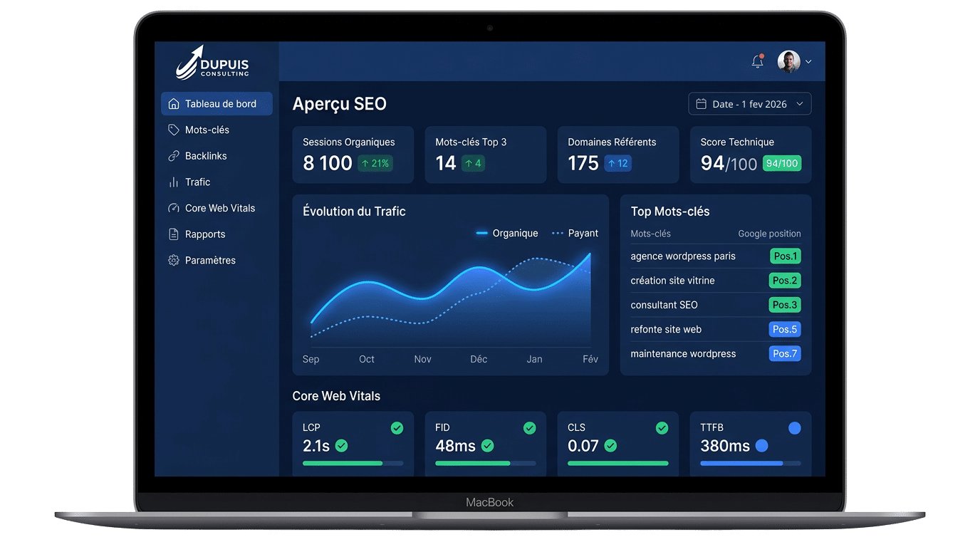Select Tableau de bord in the sidebar
This screenshot has width=980, height=547.
coord(217,103)
